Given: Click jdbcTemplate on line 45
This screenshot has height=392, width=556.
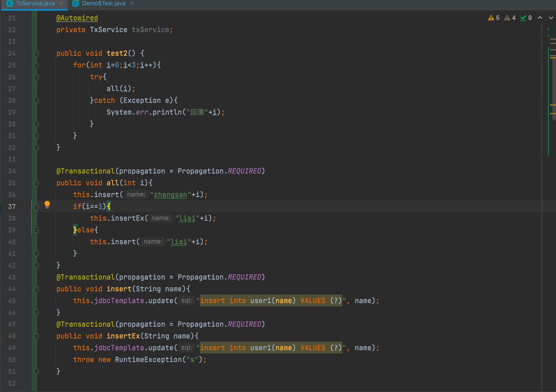Looking at the screenshot, I should pyautogui.click(x=119, y=301).
